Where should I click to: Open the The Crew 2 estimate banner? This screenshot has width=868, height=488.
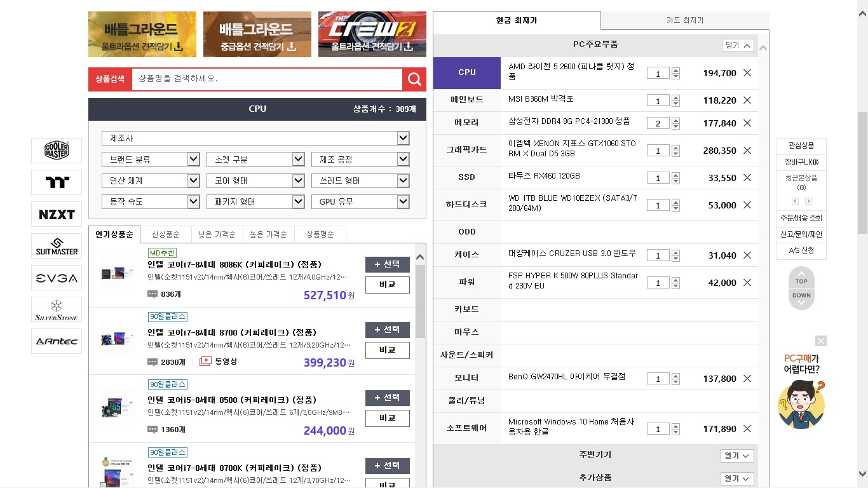[372, 34]
